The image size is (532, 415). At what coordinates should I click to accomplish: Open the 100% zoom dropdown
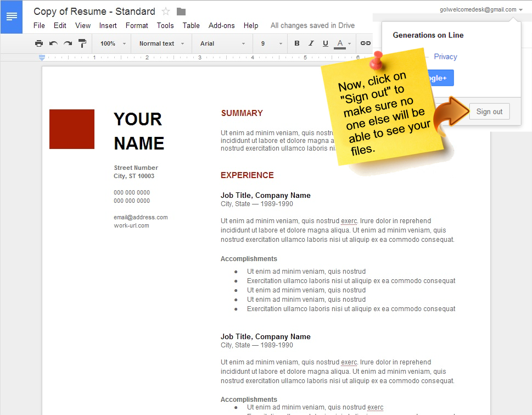click(113, 43)
